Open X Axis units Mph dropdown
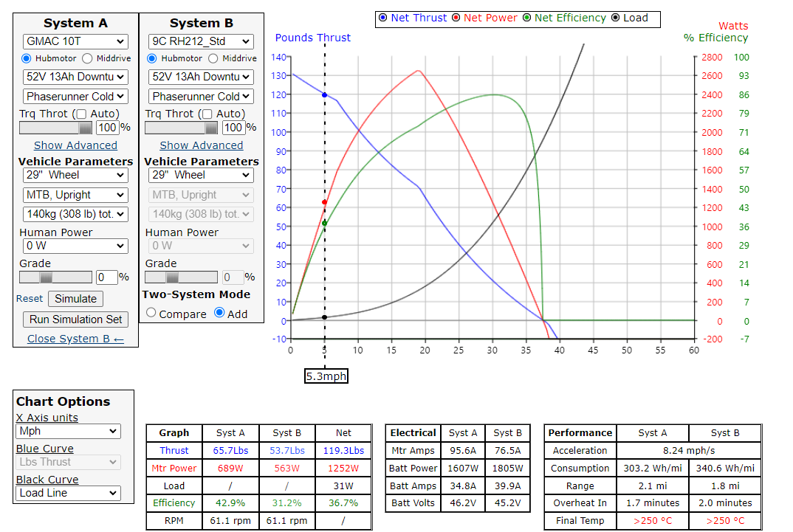Viewport: 793px width, 532px height. (68, 431)
